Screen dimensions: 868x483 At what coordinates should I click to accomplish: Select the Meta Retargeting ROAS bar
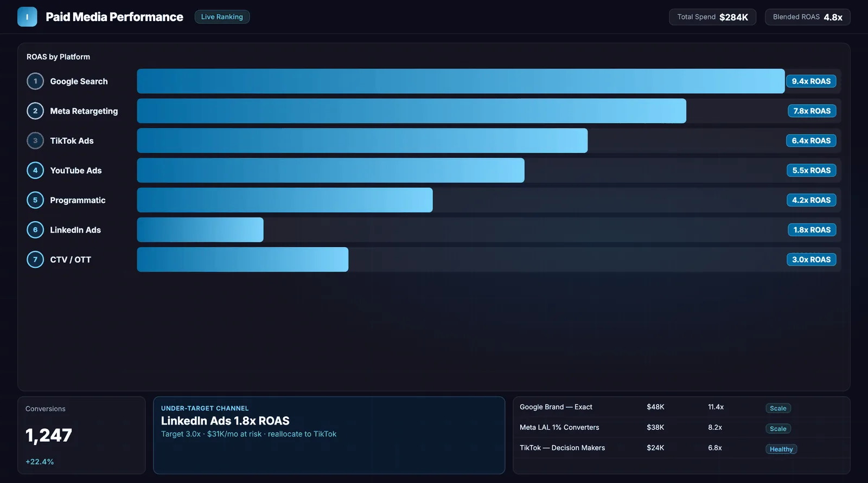pos(412,111)
